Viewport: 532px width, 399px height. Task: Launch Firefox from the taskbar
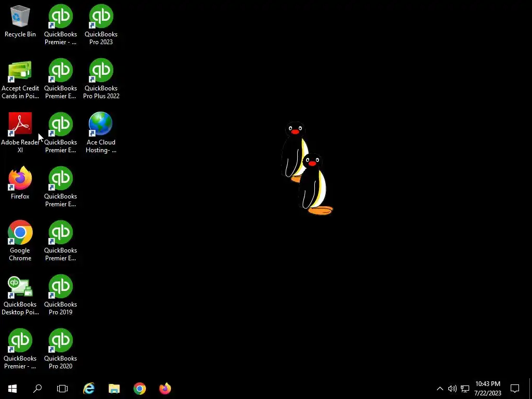point(165,389)
